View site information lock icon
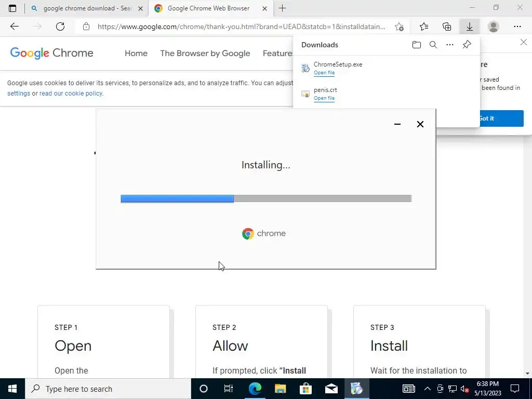 tap(86, 26)
